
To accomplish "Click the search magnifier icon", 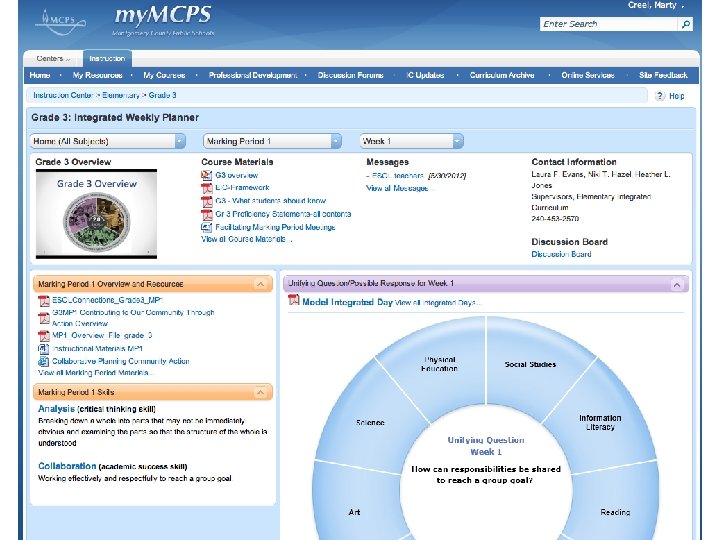I will point(686,24).
